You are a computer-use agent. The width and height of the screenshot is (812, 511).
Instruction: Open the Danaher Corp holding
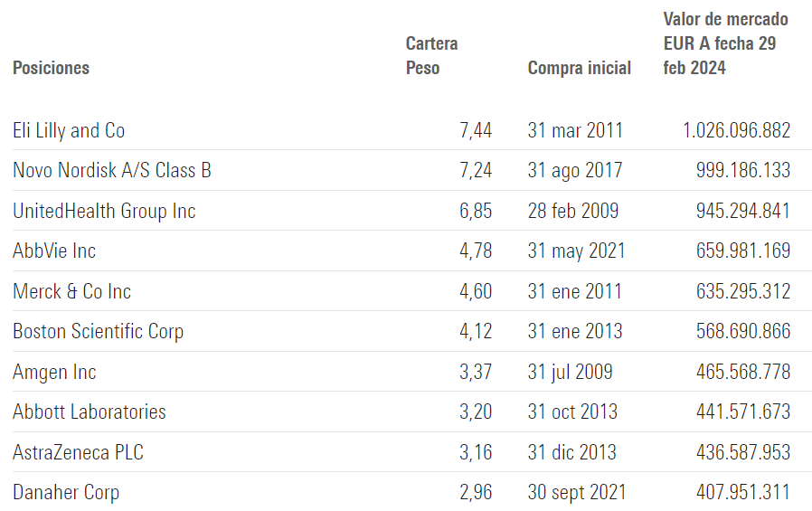[66, 492]
